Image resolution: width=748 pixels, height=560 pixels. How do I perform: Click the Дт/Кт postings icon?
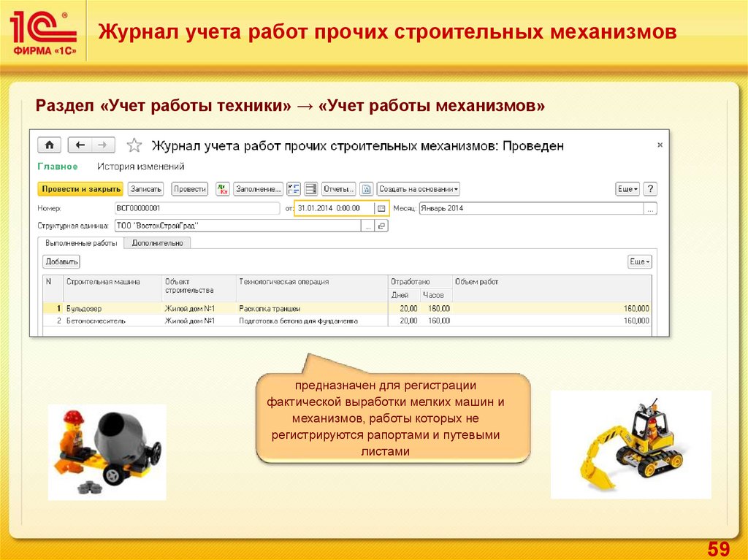[223, 189]
